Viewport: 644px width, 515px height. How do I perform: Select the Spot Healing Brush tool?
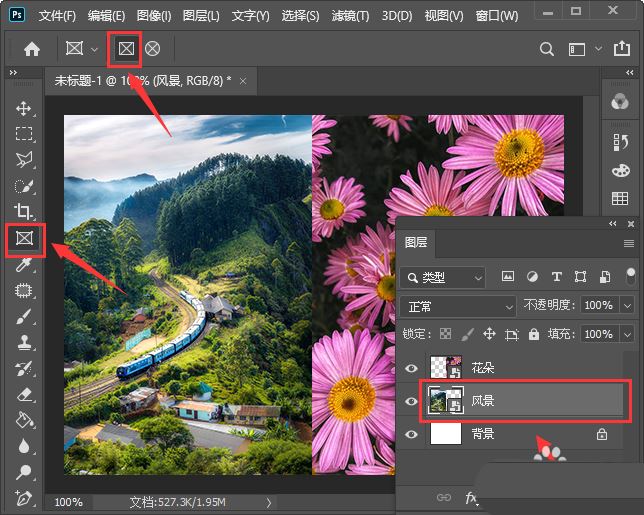(24, 290)
